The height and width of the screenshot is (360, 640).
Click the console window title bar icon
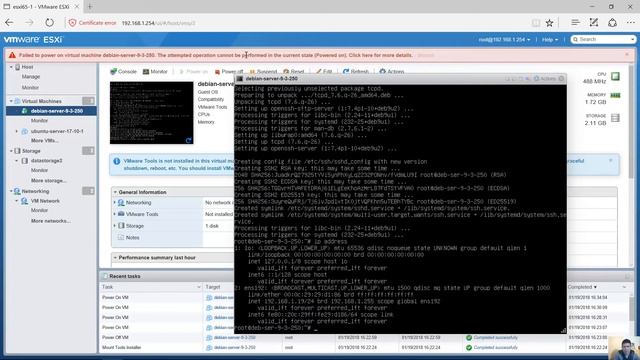[x=240, y=79]
